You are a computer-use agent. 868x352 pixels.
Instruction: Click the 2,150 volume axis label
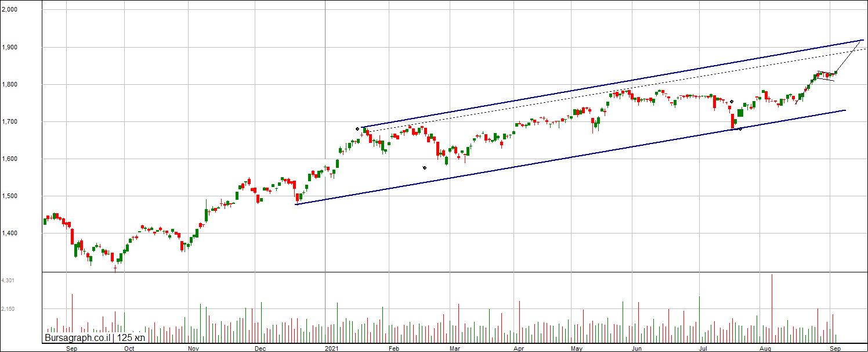(x=8, y=309)
